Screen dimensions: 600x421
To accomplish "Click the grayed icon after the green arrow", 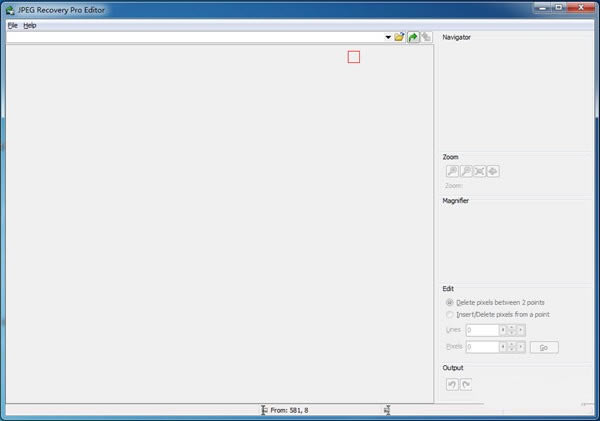I will tap(426, 37).
